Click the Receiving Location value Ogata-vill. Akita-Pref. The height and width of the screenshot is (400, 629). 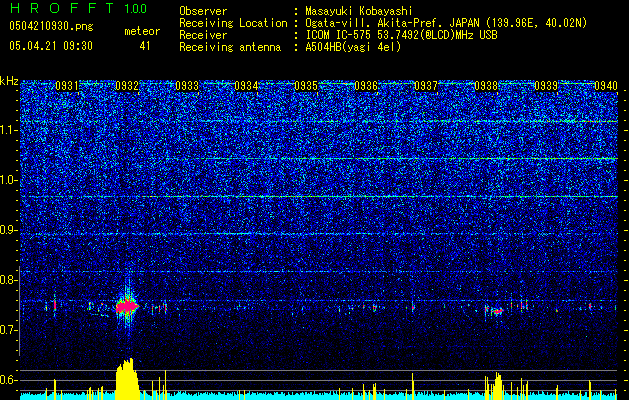click(x=376, y=23)
